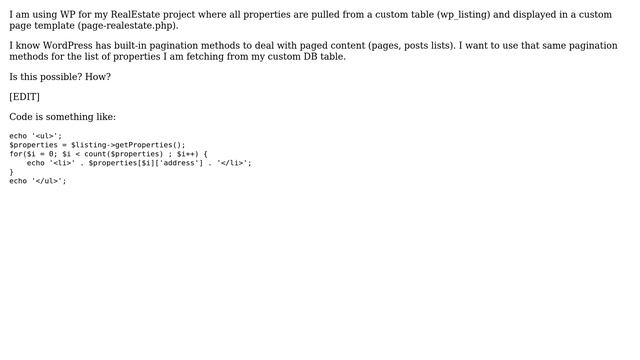The image size is (640, 360).
Task: Click '(pages, posts lists)' text
Action: pyautogui.click(x=411, y=46)
